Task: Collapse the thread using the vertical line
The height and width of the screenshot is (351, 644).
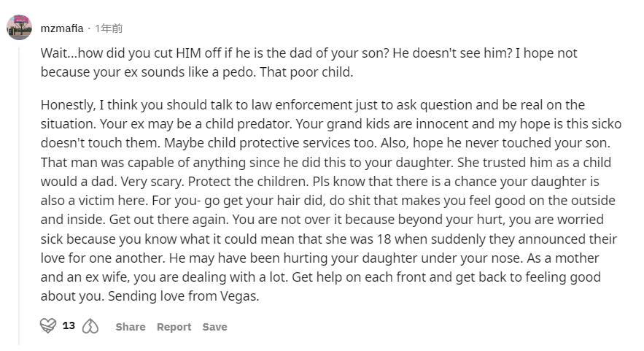Action: click(19, 196)
